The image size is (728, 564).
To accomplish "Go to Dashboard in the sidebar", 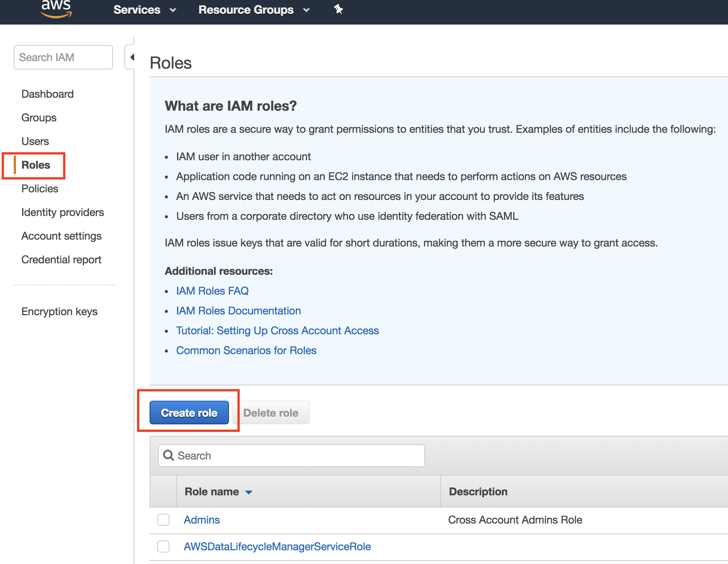I will (x=47, y=94).
